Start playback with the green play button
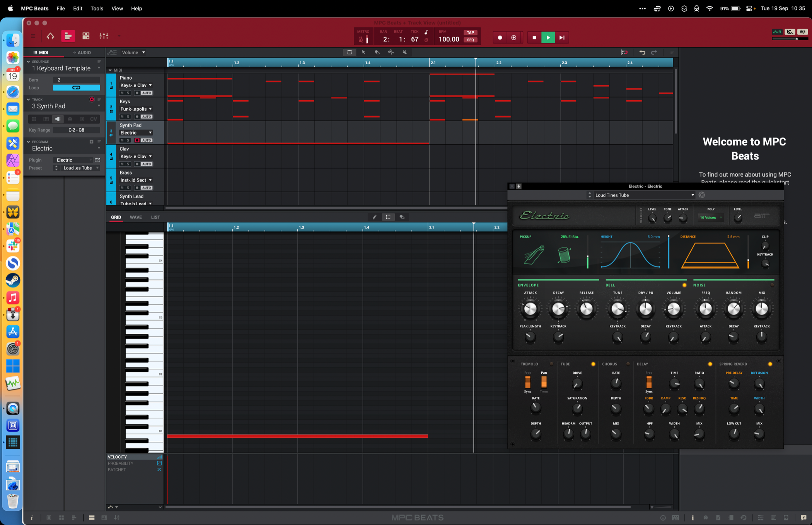Viewport: 812px width, 525px height. coord(548,38)
